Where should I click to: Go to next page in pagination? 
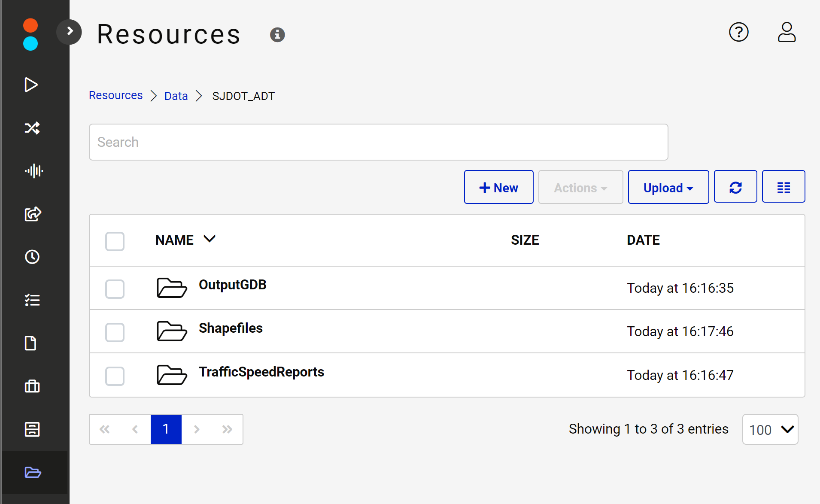(x=197, y=429)
